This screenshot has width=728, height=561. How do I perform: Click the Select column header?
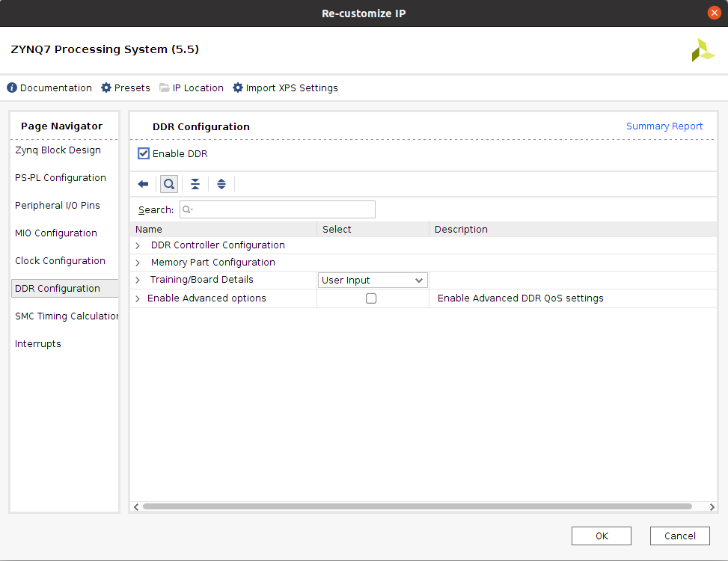click(373, 229)
